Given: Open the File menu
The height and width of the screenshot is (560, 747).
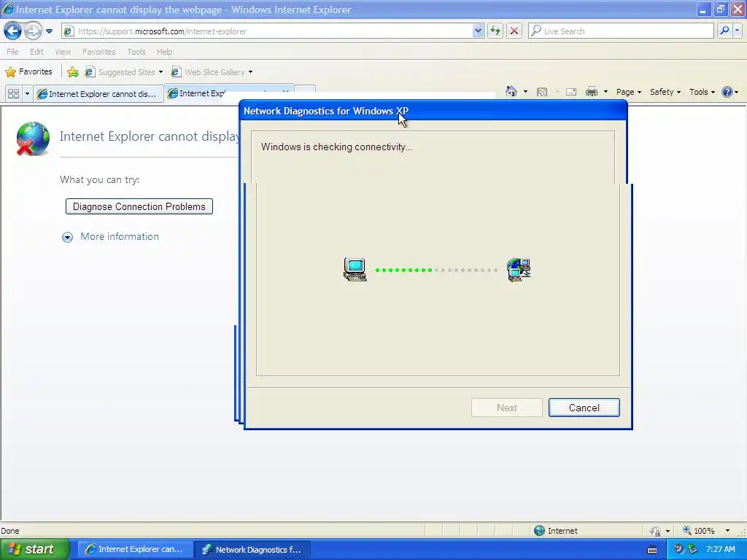Looking at the screenshot, I should point(13,52).
